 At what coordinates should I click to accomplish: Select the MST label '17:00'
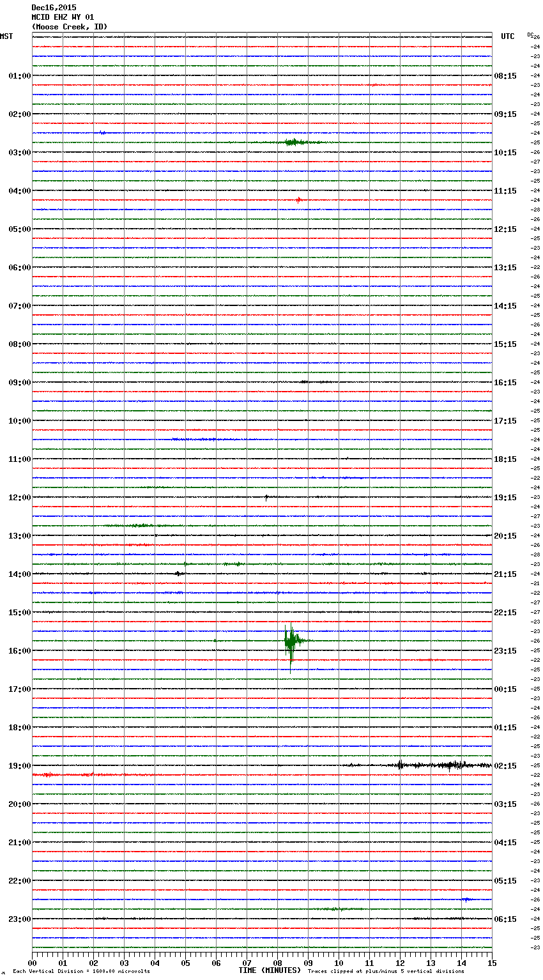tap(19, 689)
